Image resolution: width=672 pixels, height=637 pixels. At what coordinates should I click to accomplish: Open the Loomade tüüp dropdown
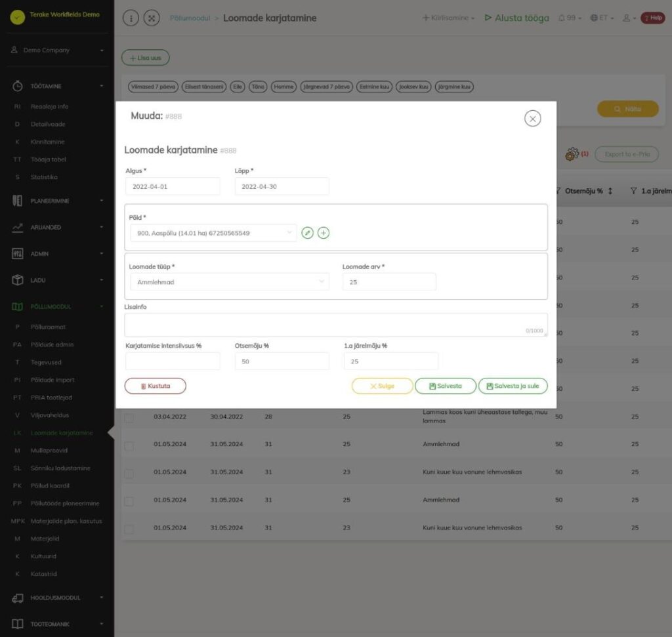coord(230,282)
